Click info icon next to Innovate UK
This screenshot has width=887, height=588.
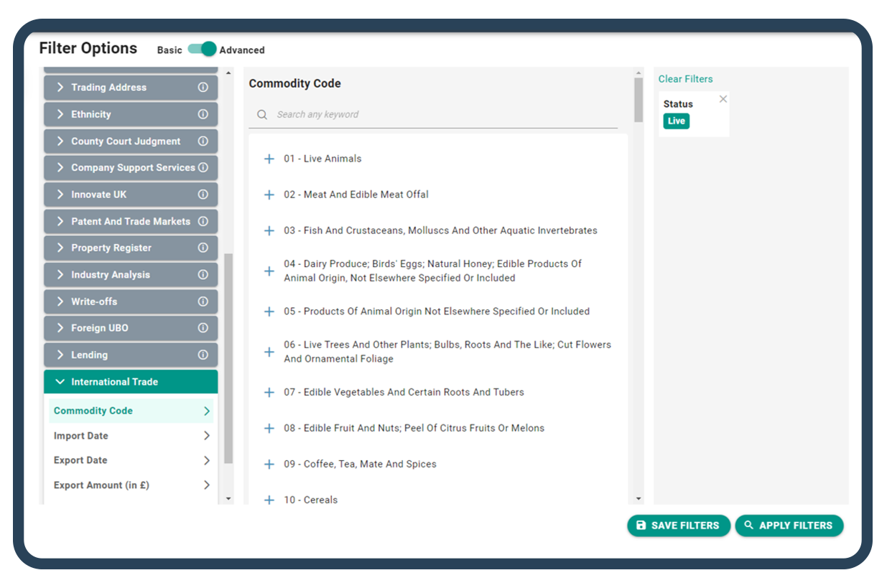coord(203,195)
